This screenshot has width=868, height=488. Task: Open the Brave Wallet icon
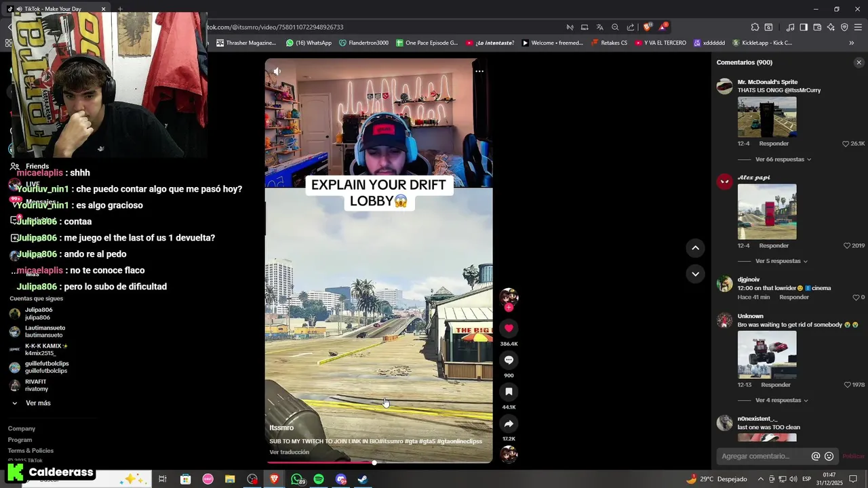point(817,27)
